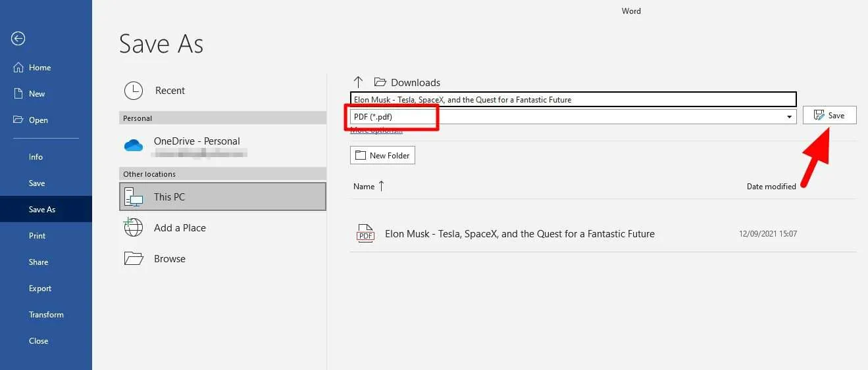
Task: Select New in the backstage menu
Action: click(37, 94)
